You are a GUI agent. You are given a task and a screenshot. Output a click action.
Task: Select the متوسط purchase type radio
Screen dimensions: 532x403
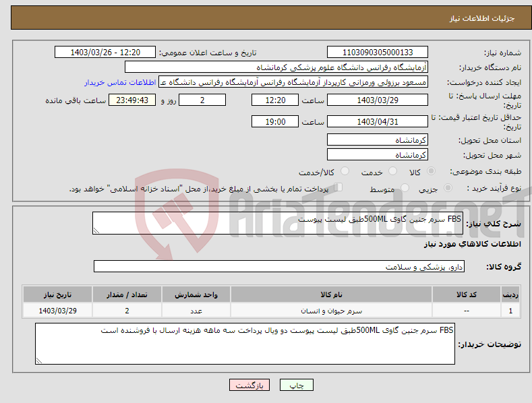(405, 187)
